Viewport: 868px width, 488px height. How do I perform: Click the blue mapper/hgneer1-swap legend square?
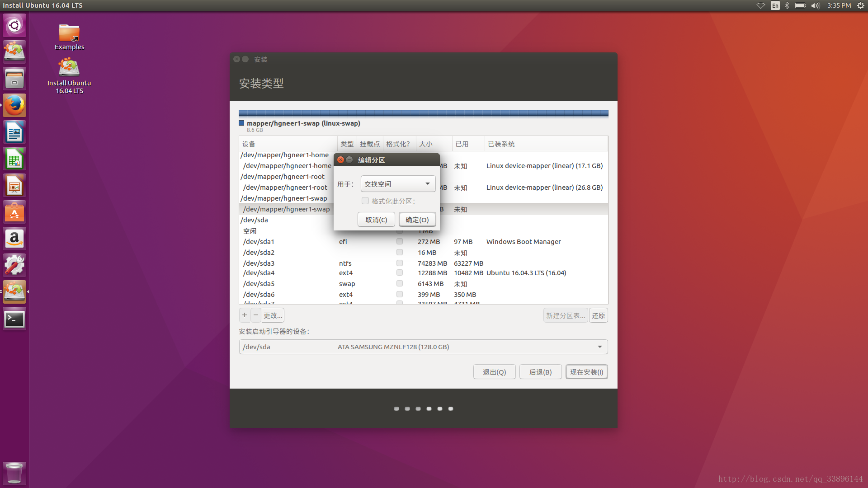point(241,123)
